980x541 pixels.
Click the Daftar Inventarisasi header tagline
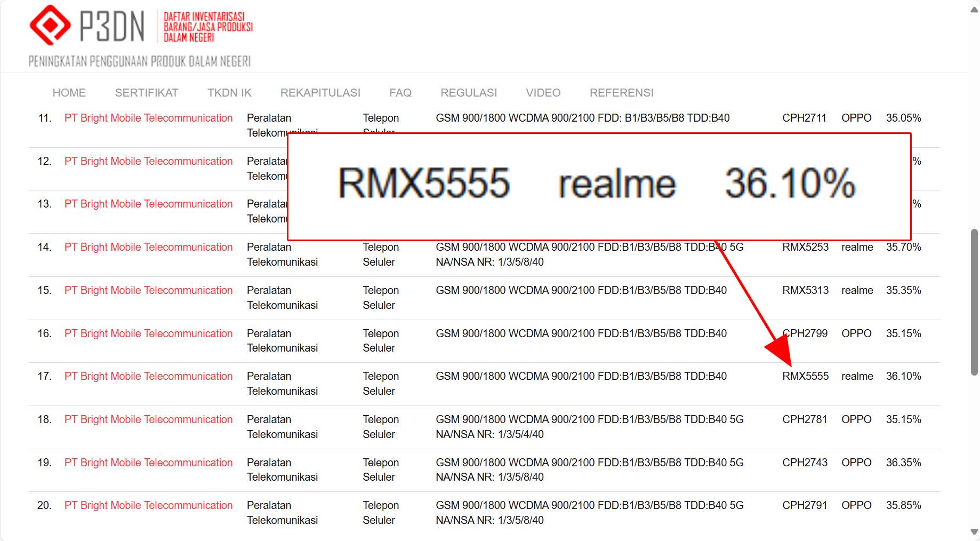click(x=207, y=27)
